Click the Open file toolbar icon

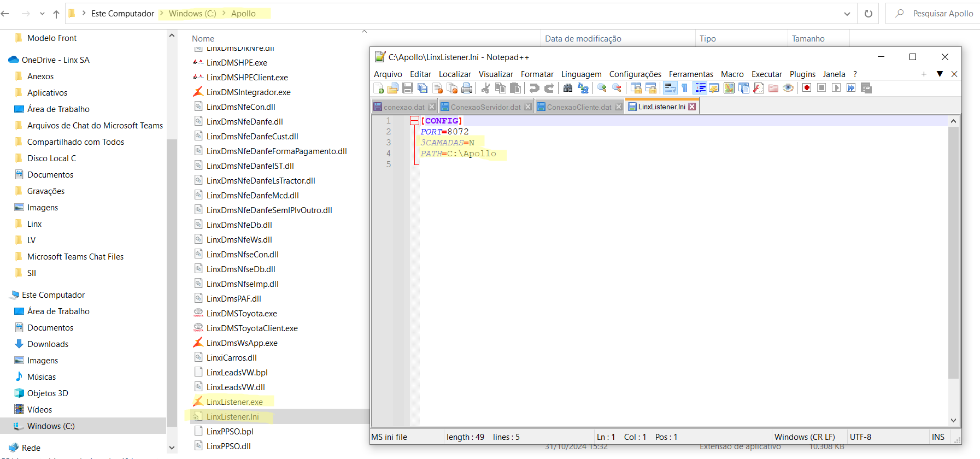click(x=393, y=88)
